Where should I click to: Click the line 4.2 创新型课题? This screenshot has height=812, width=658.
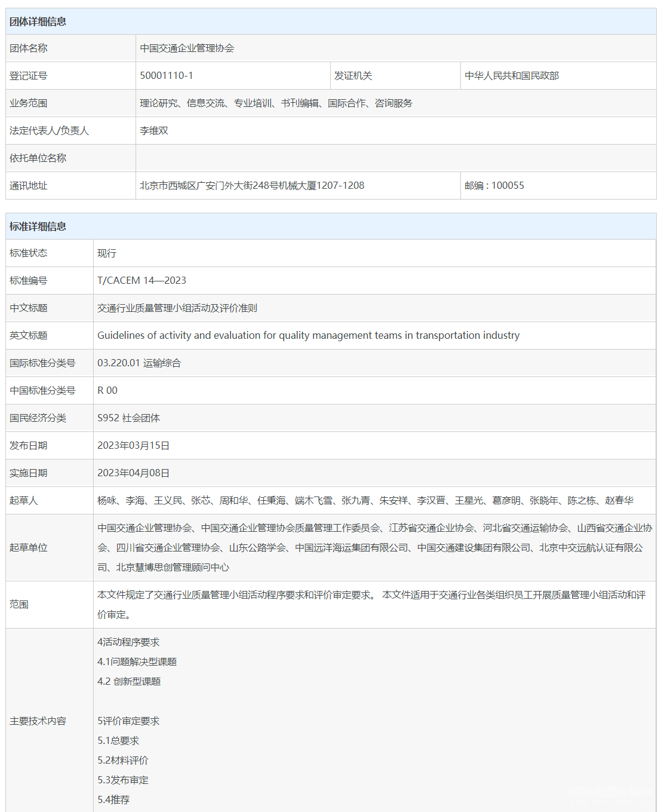[129, 682]
